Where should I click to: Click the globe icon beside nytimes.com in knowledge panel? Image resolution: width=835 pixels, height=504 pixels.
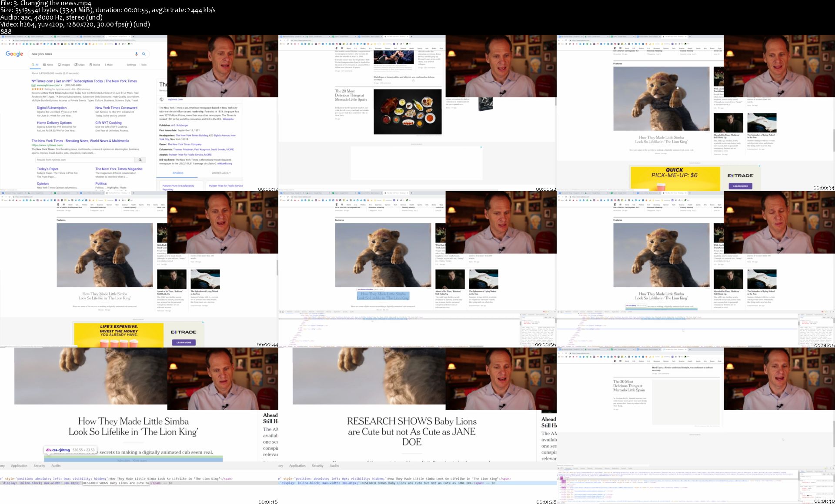click(162, 99)
